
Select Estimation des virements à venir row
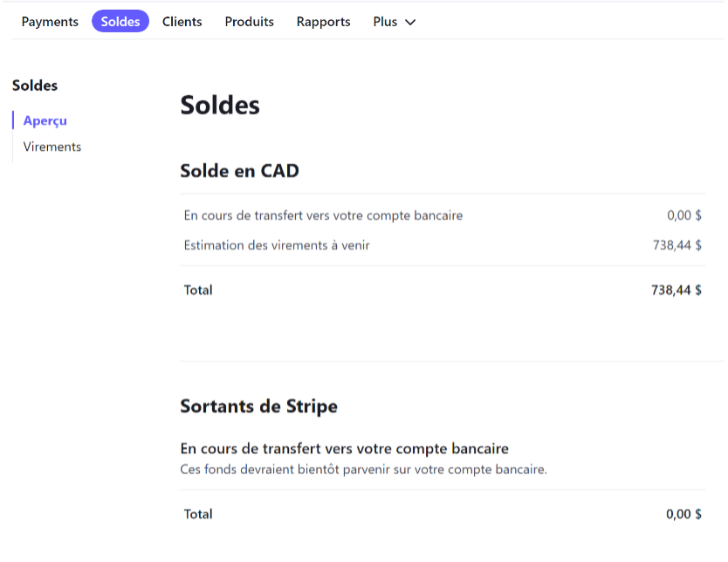(443, 245)
